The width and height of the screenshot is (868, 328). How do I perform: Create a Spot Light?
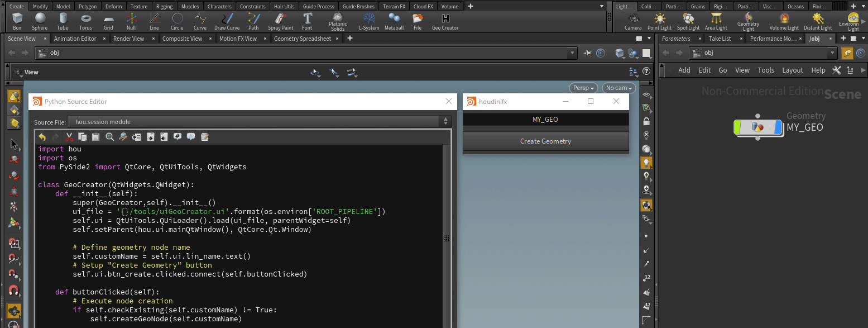pos(688,21)
